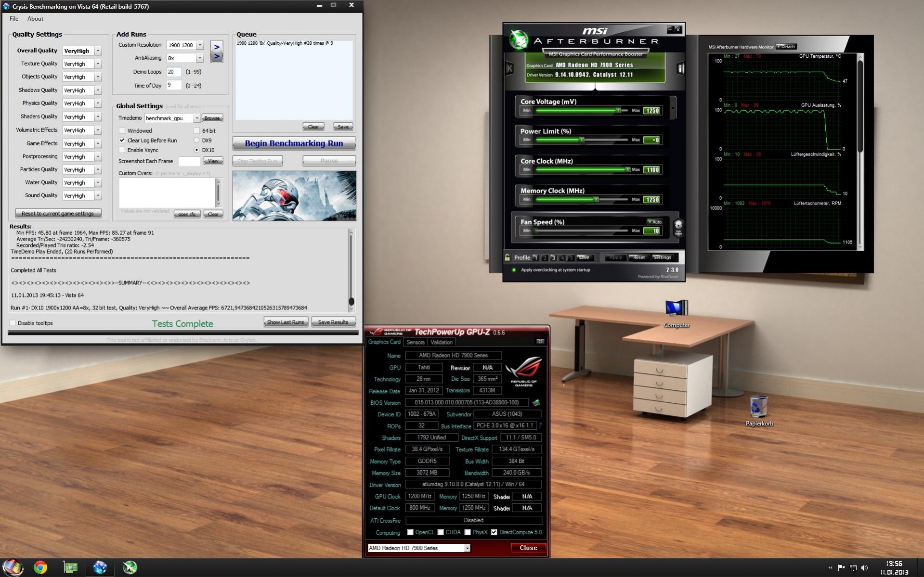
Task: Click the globe icon in the taskbar
Action: (100, 567)
